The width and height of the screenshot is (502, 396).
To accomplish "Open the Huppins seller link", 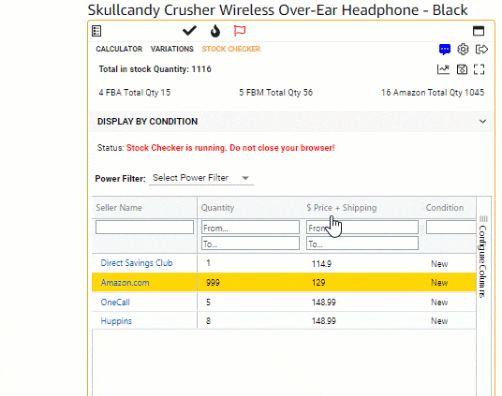I will coord(116,321).
